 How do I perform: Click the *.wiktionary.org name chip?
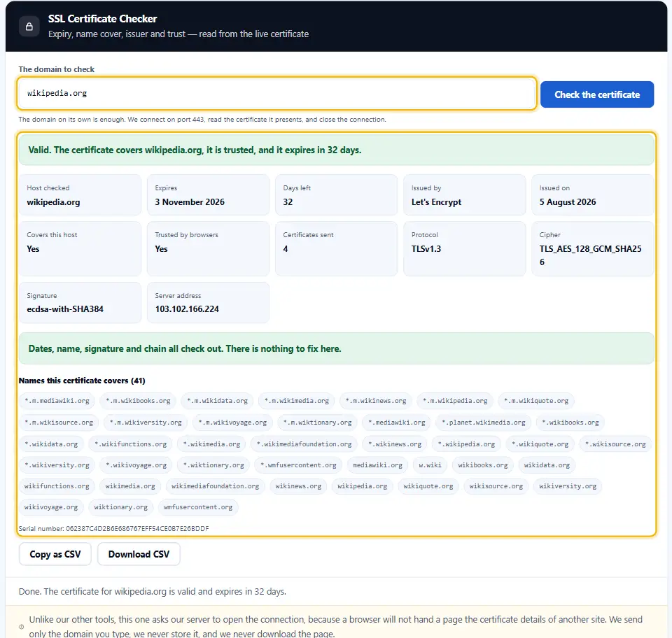pos(213,465)
